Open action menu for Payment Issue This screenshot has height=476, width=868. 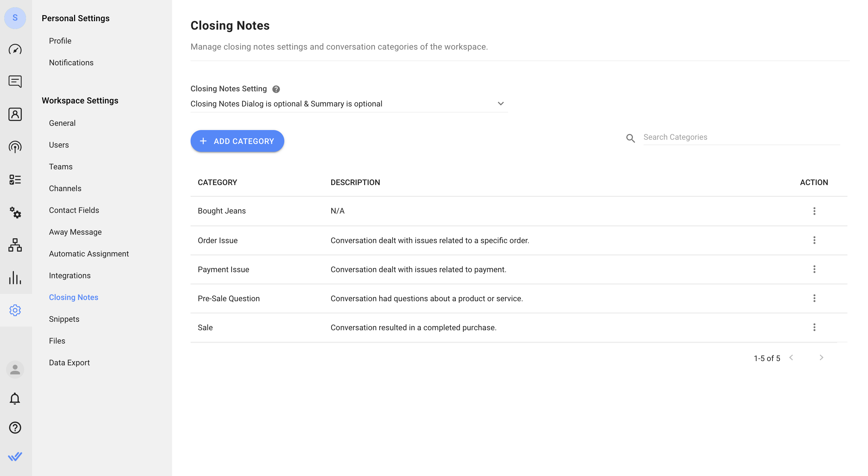[x=814, y=269]
